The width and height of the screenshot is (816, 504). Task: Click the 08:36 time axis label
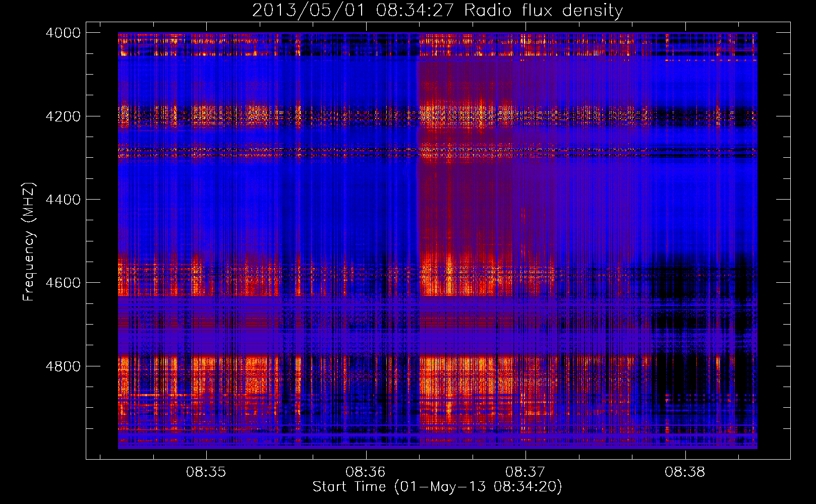(x=366, y=472)
